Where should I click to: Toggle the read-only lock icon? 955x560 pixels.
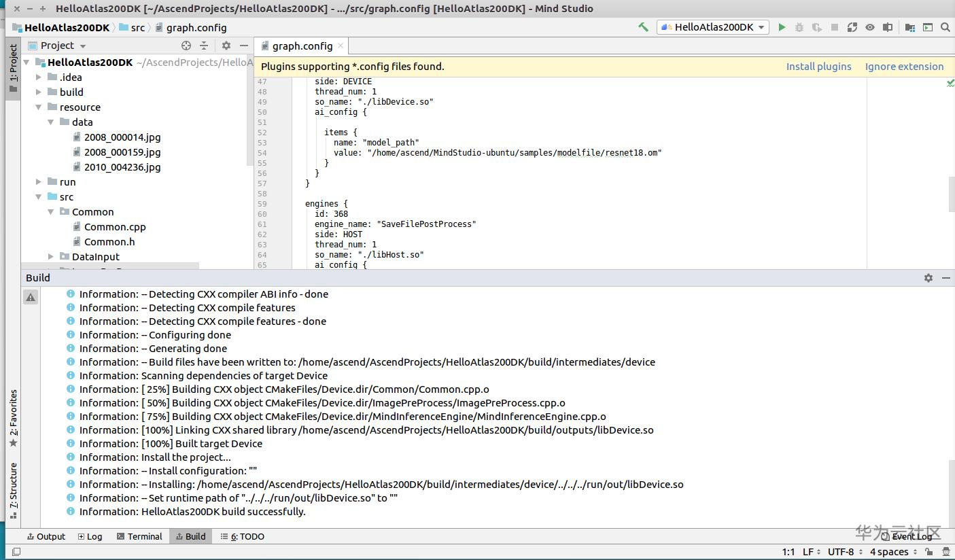[x=928, y=552]
